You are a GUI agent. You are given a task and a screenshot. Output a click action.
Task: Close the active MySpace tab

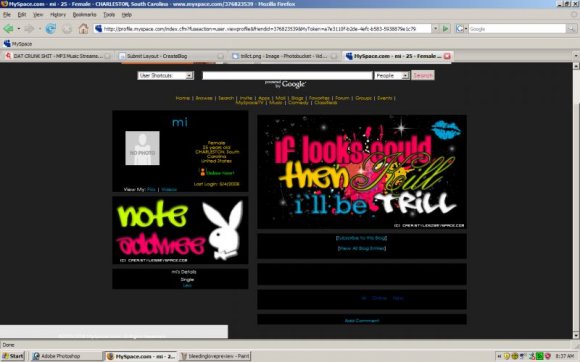pyautogui.click(x=447, y=56)
